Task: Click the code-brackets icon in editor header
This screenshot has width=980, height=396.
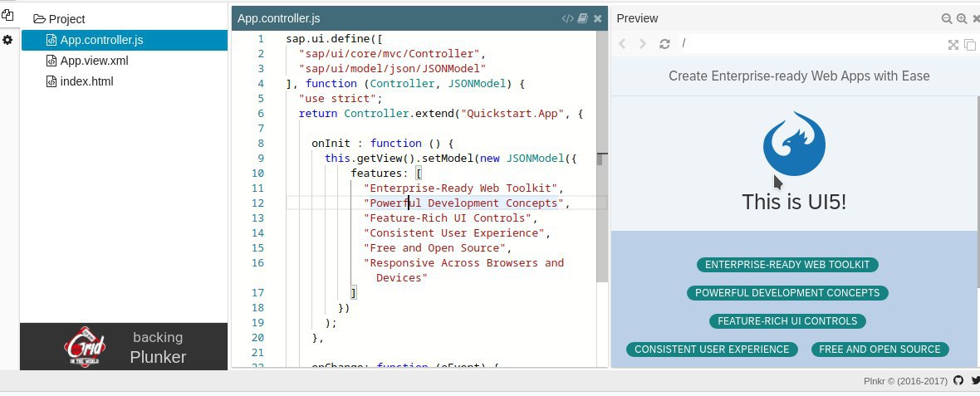Action: point(567,19)
